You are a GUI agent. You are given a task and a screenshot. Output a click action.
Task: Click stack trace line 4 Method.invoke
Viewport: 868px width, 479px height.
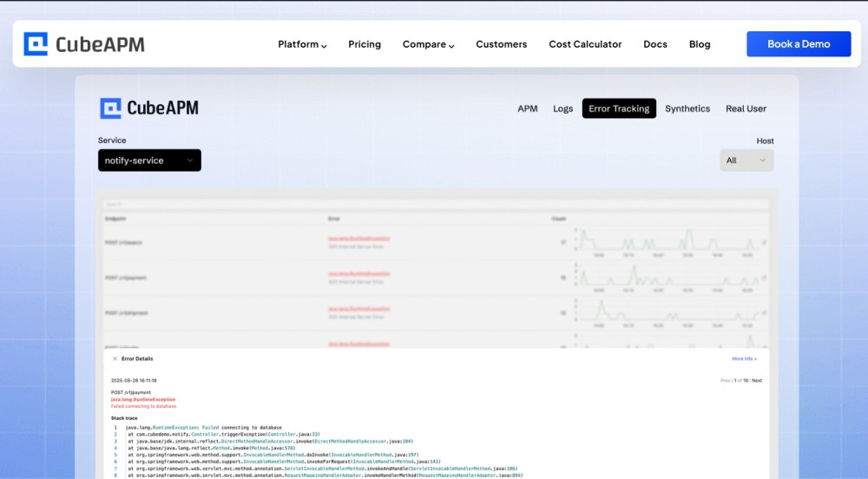tap(212, 448)
